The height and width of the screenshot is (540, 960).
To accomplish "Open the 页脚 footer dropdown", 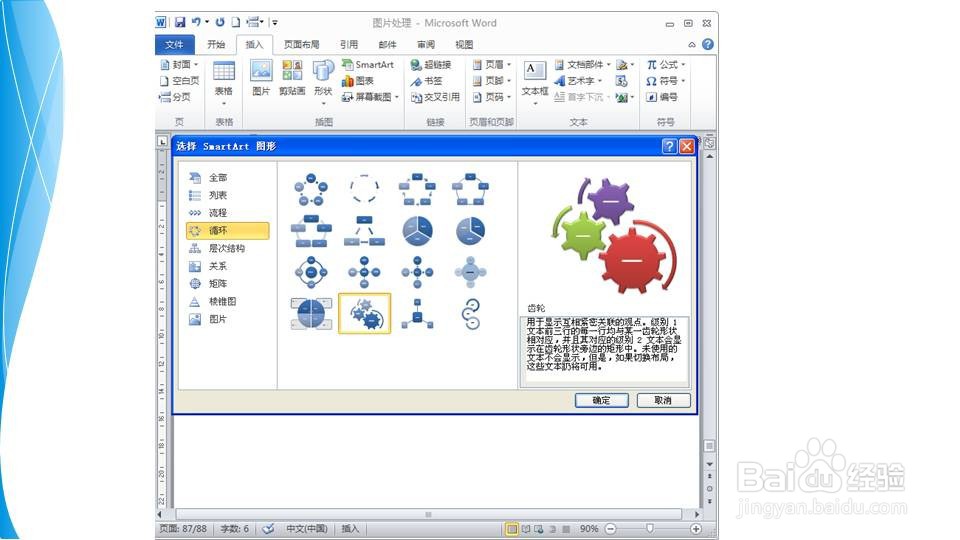I will click(492, 81).
